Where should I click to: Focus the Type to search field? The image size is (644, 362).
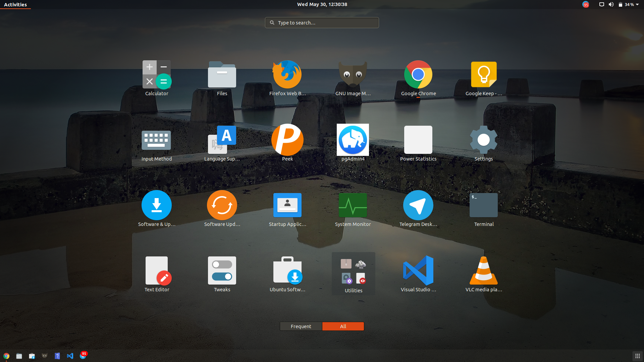click(322, 23)
